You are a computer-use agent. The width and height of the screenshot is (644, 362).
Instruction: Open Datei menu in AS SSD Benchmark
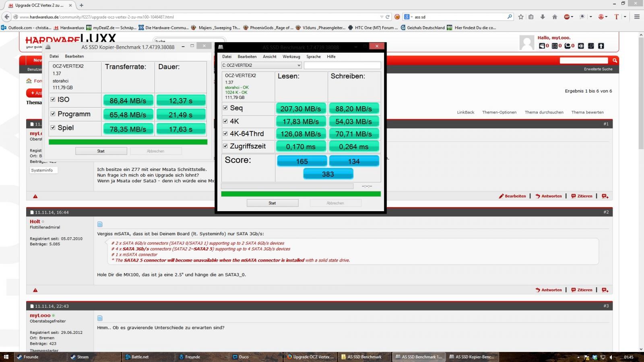pyautogui.click(x=227, y=57)
